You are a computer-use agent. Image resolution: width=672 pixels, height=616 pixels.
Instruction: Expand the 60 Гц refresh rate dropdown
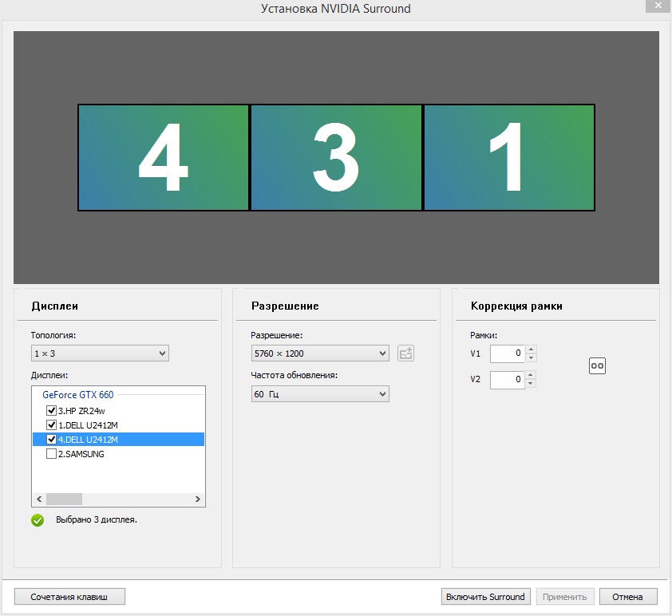coord(319,394)
